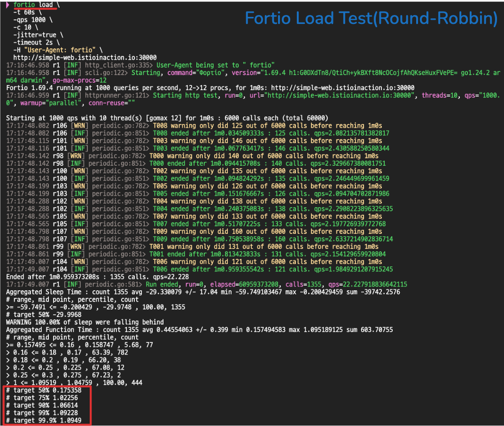Click the '> 0.2 <= 0.25' histogram row

[65, 367]
